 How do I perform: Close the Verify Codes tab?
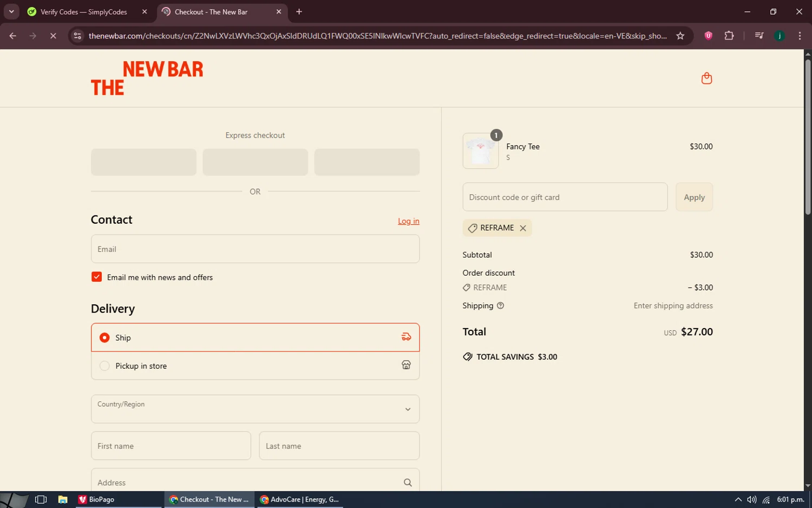(145, 11)
